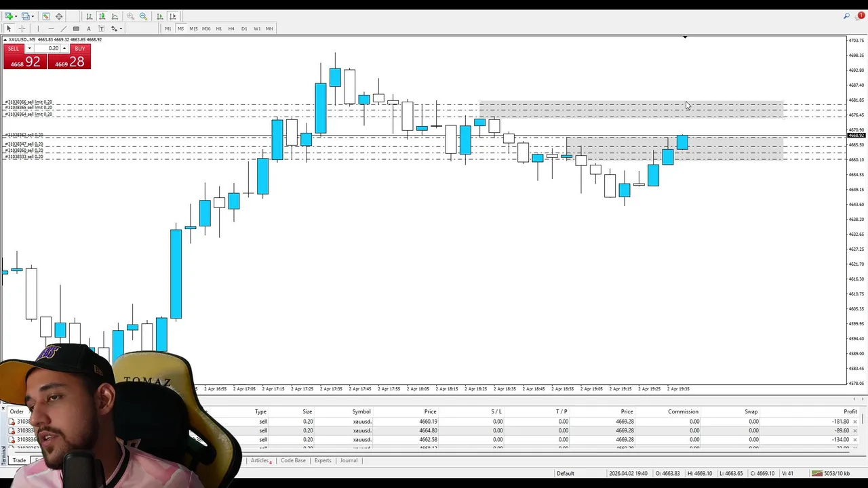The image size is (868, 488).
Task: Click the BUY one-click trading button
Action: click(80, 49)
